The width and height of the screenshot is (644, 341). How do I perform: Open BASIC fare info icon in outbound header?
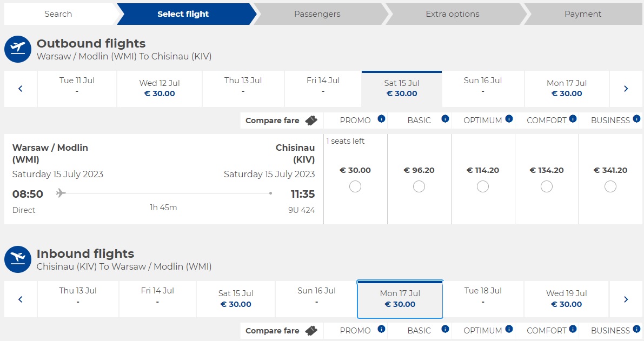point(445,118)
